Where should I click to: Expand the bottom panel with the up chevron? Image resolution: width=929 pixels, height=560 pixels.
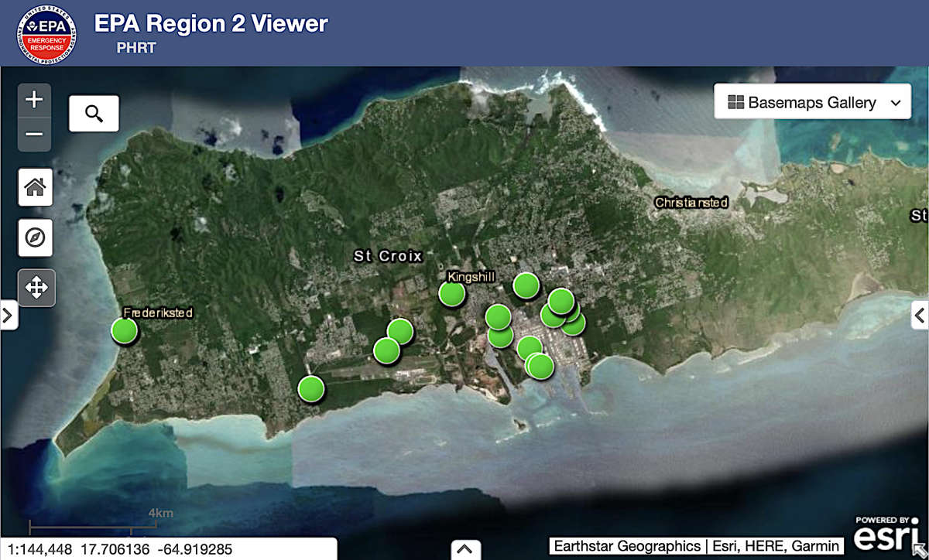(x=464, y=549)
